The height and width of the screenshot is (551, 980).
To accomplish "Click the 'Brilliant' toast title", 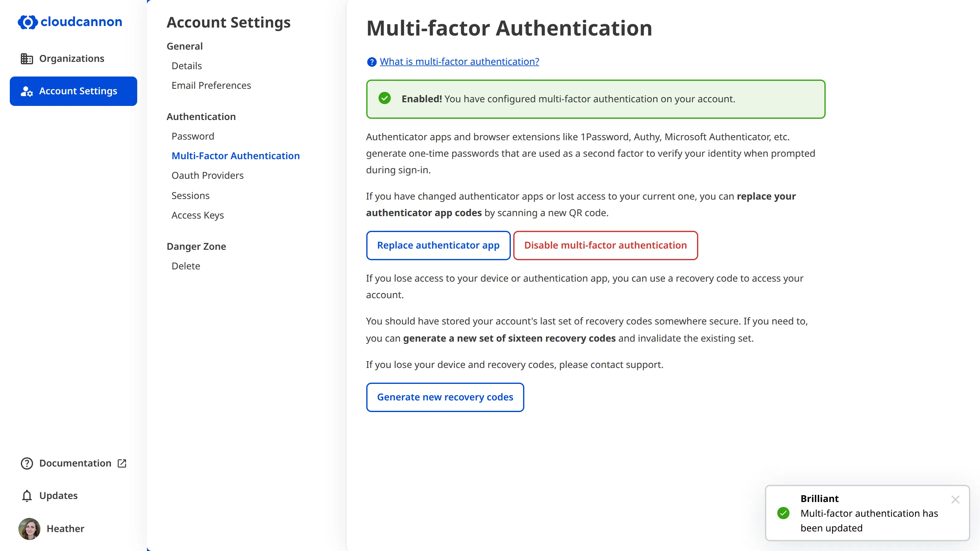I will coord(819,499).
